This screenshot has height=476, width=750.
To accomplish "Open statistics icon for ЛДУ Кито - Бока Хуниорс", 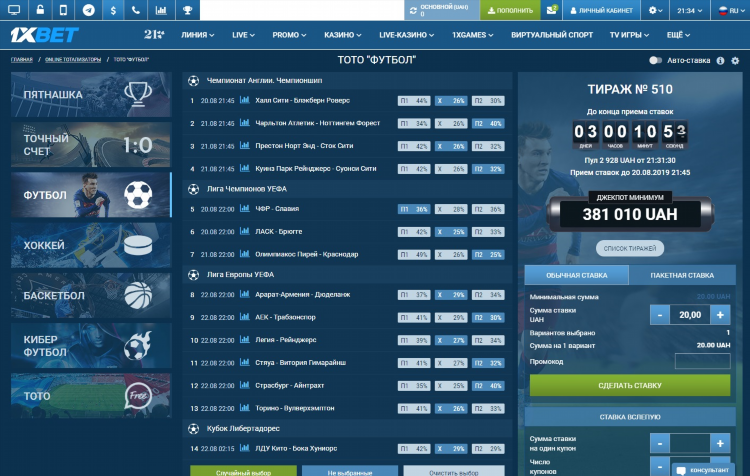I will [x=244, y=448].
